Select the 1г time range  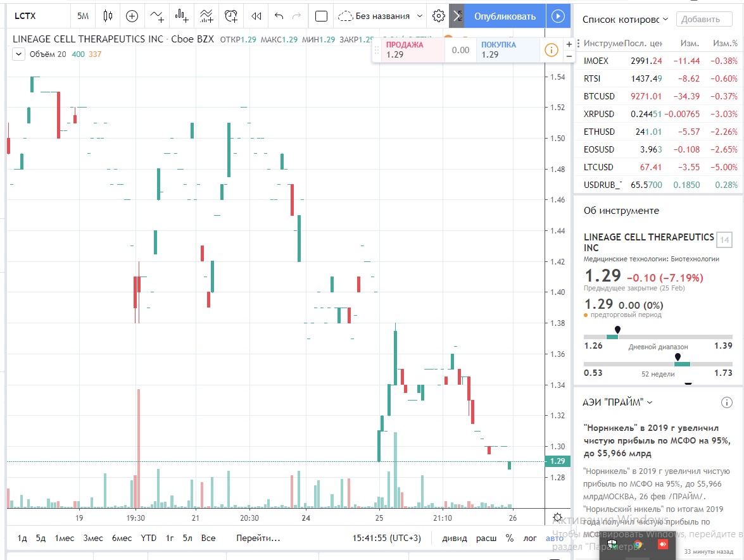click(x=170, y=538)
